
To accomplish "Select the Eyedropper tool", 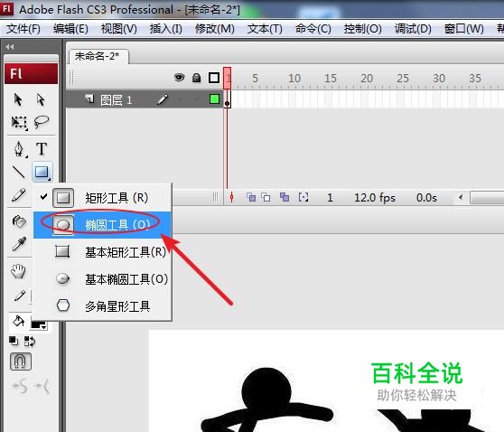I will [19, 244].
